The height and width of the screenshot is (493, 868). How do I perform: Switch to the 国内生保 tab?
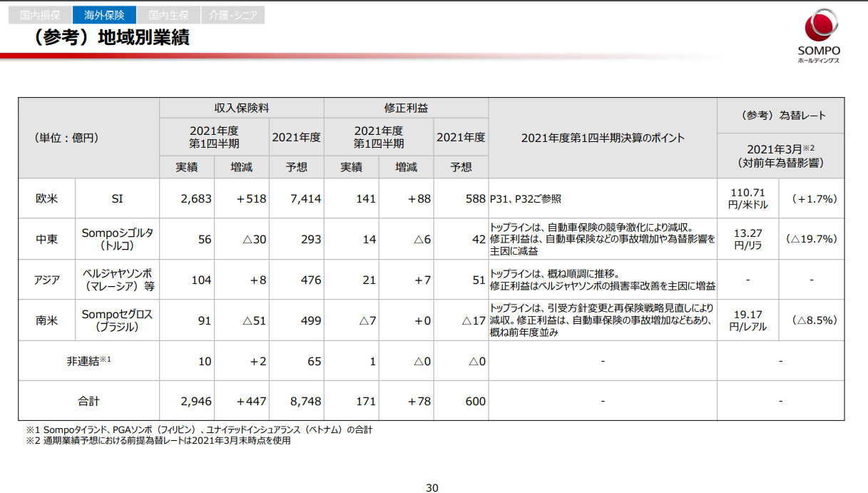click(168, 14)
